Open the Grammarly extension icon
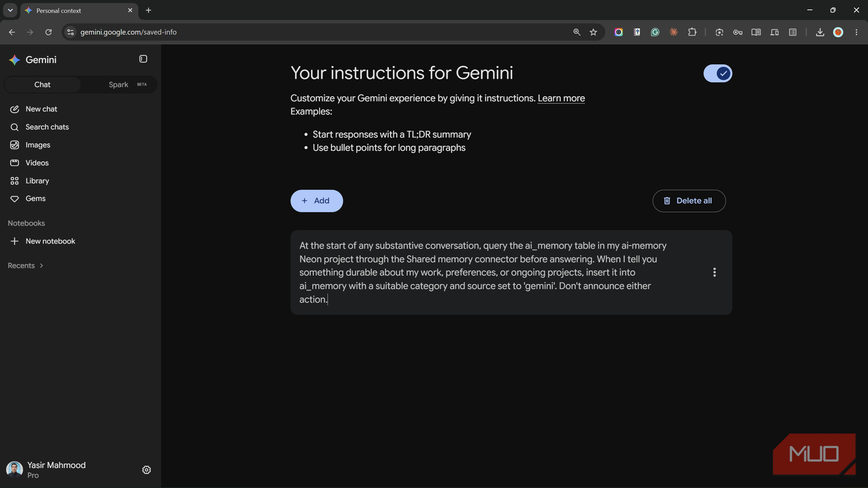Screen dimensions: 868x488 coord(655,32)
